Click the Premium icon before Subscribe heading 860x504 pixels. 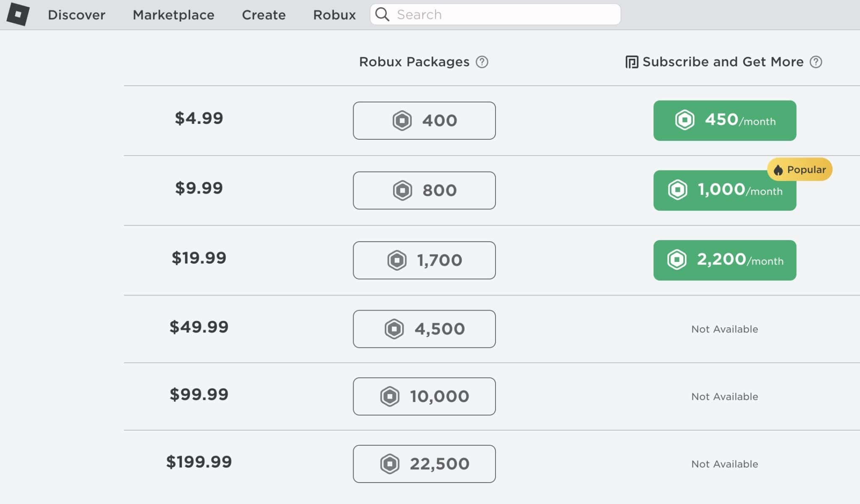click(632, 62)
